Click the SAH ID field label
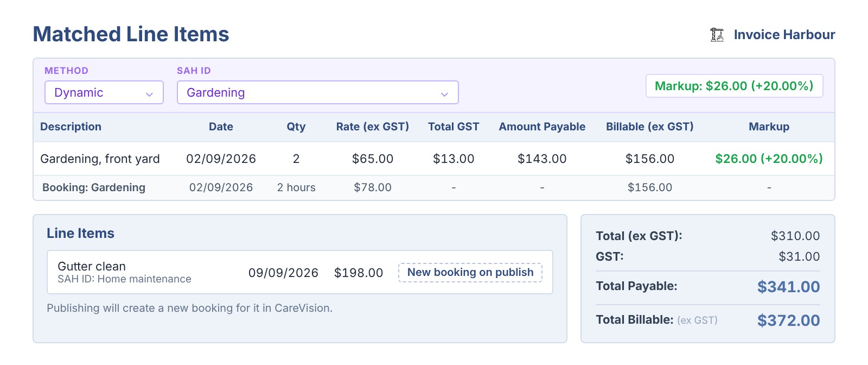This screenshot has height=365, width=868. click(194, 71)
